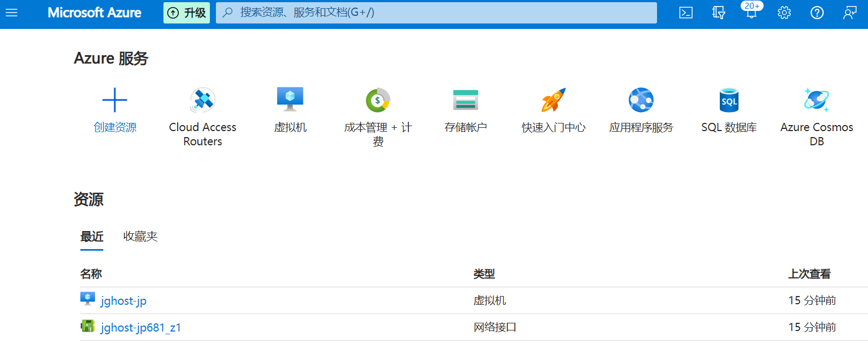Click the 15 分钟前 cell in jghost-jp681_z1 row
The width and height of the screenshot is (868, 343).
pos(812,327)
